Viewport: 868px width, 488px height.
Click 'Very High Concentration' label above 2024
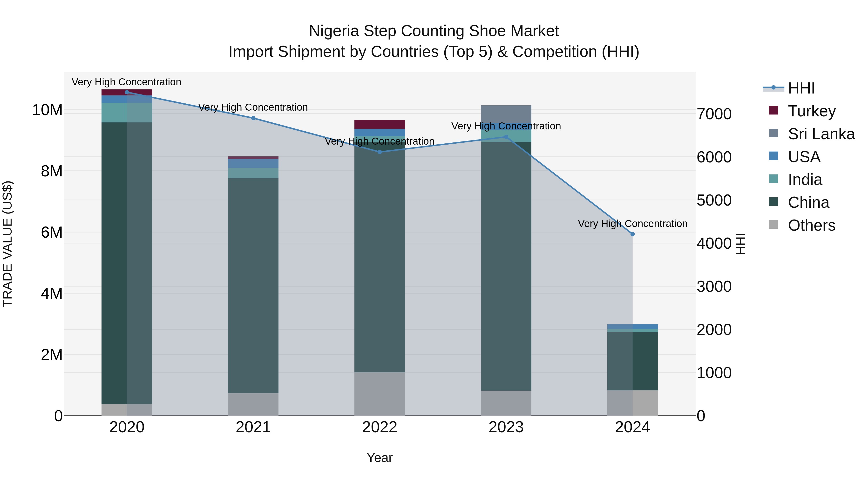(x=632, y=224)
